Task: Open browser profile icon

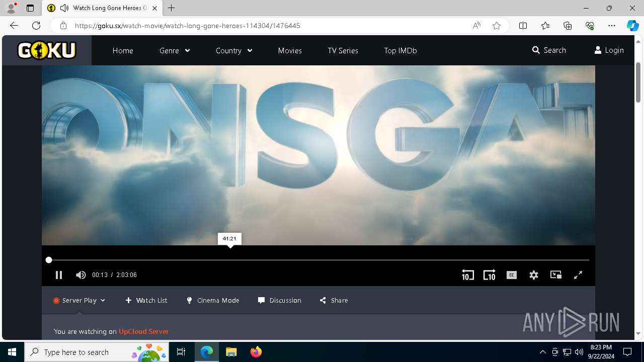Action: (x=11, y=8)
